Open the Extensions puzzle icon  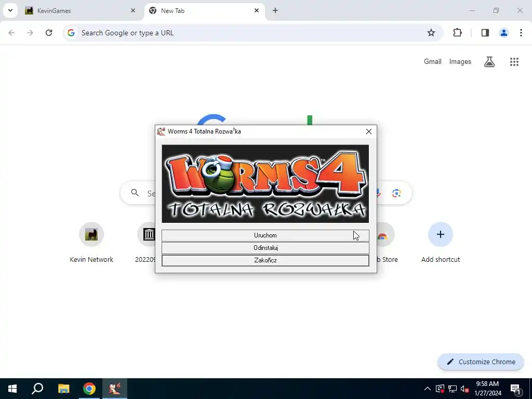(457, 33)
